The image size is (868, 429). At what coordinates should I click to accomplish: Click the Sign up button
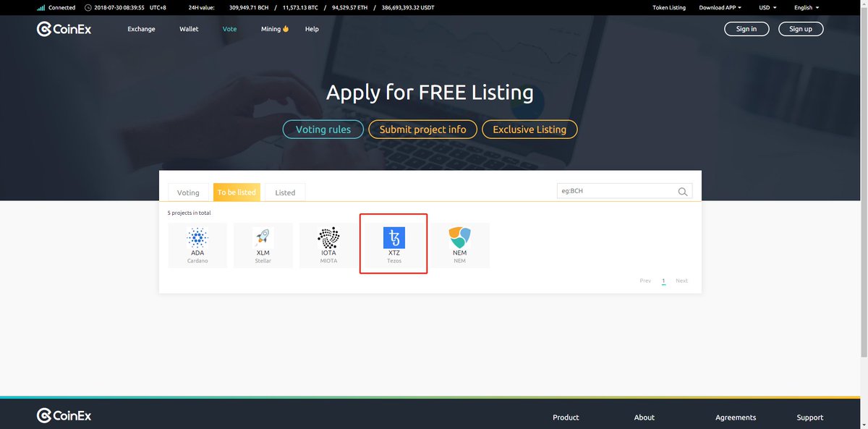click(801, 29)
